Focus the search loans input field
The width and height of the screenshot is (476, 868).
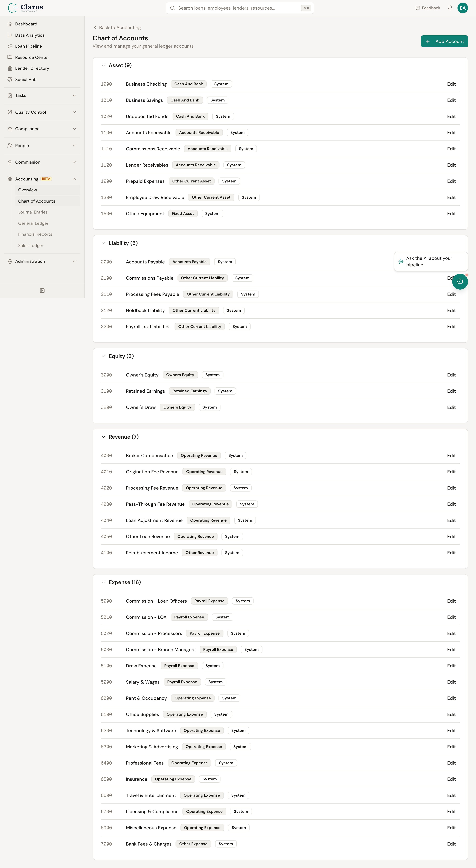(239, 8)
